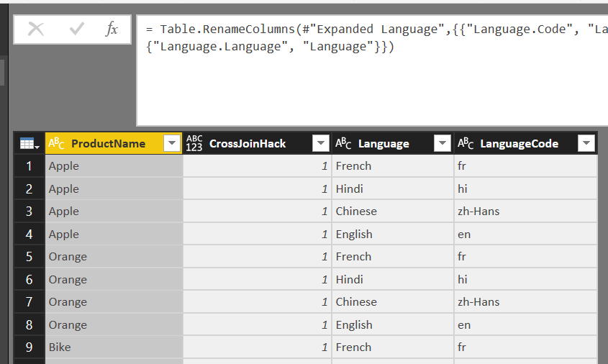Open Language column filter dropdown
This screenshot has height=364, width=608.
tap(442, 143)
